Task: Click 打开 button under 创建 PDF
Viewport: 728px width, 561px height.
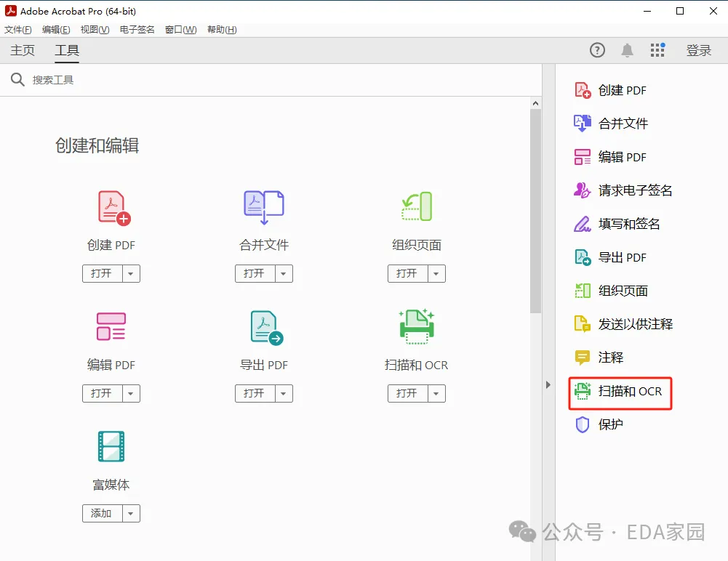Action: 102,274
